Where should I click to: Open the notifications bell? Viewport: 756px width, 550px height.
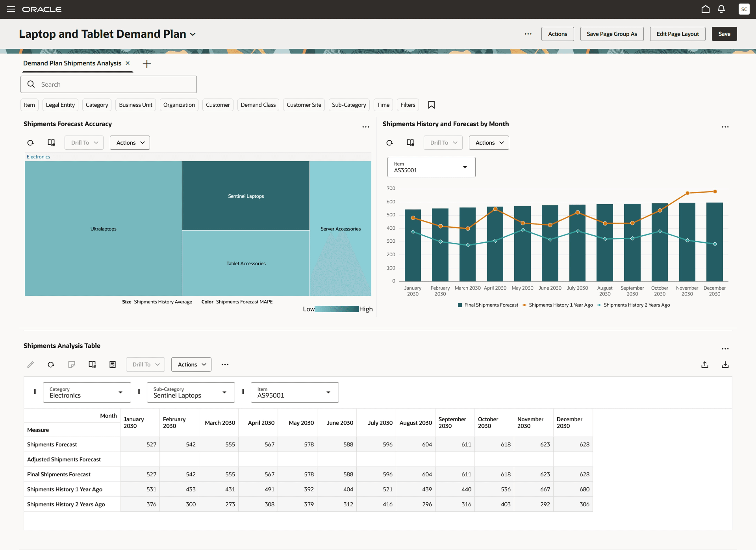pyautogui.click(x=721, y=9)
